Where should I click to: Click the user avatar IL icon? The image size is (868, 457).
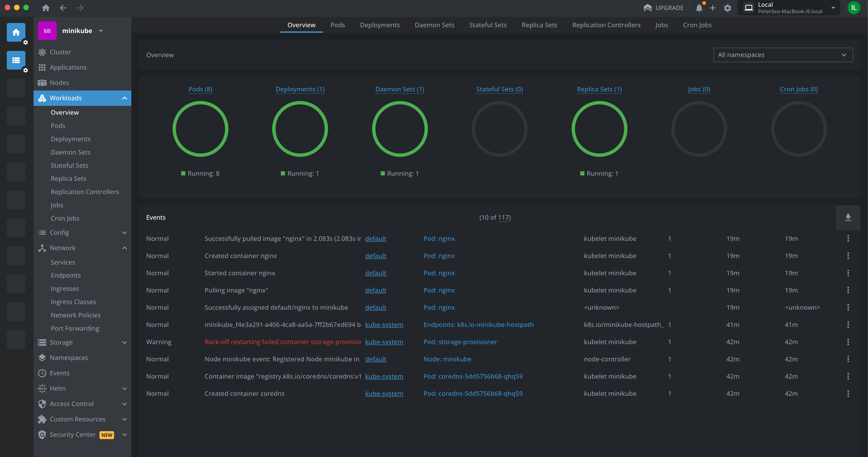pos(854,8)
